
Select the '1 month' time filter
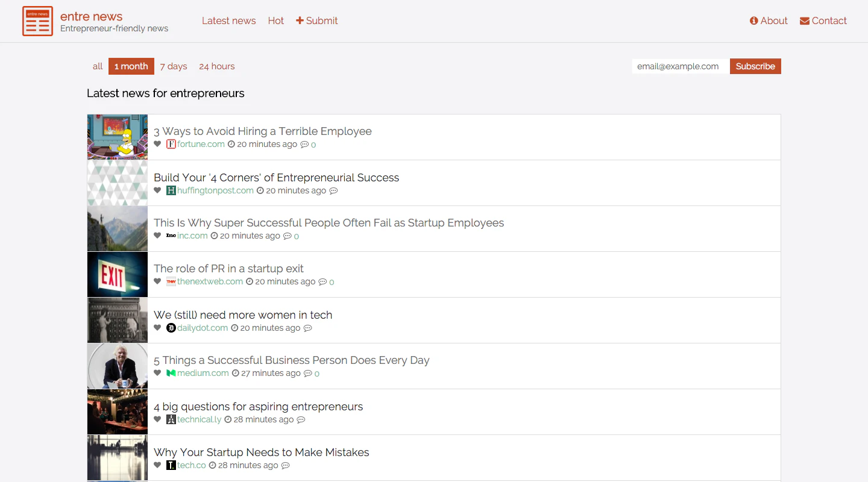(131, 66)
